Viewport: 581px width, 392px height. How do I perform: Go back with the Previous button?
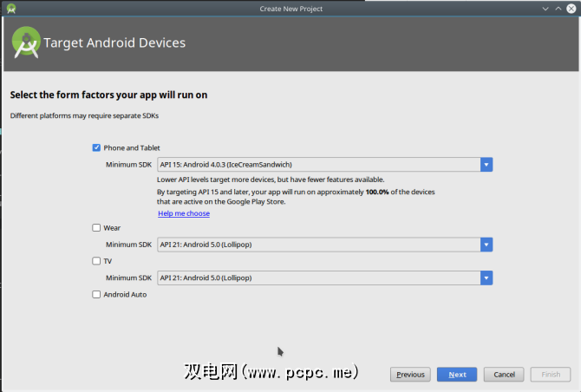[x=410, y=375]
